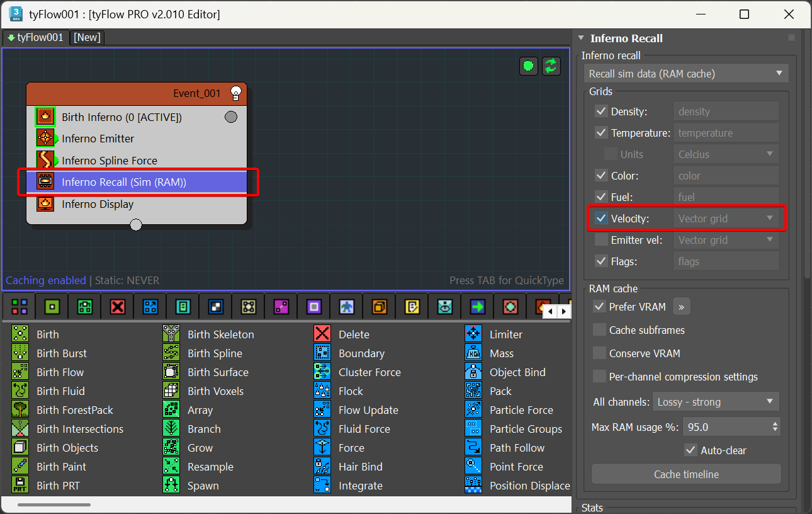The image size is (812, 514).
Task: Enable the Conserve VRAM checkbox
Action: tap(599, 353)
